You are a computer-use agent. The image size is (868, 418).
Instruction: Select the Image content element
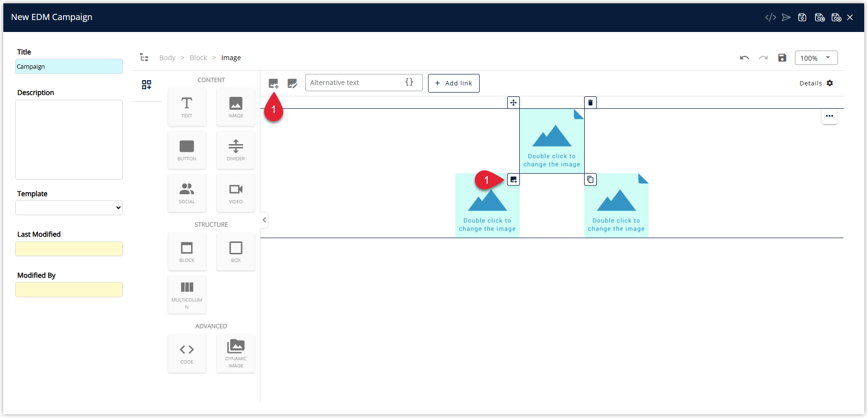236,107
